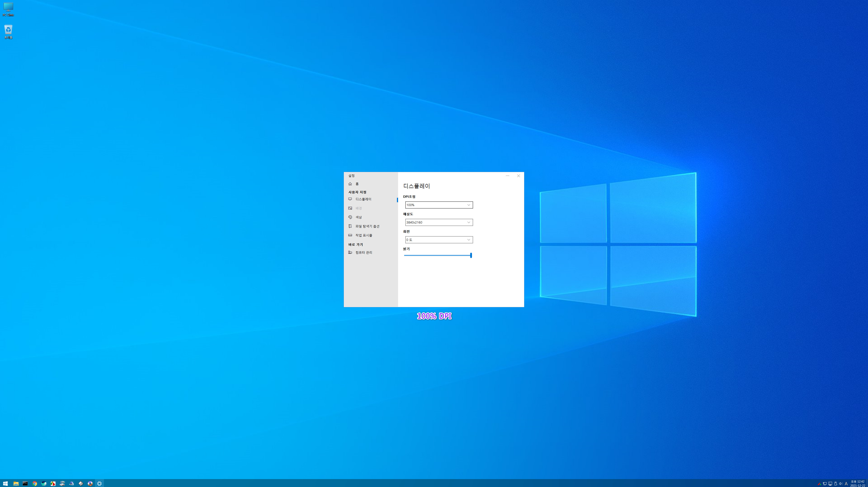Open the computer-with-gear taskbar icon

(x=71, y=483)
